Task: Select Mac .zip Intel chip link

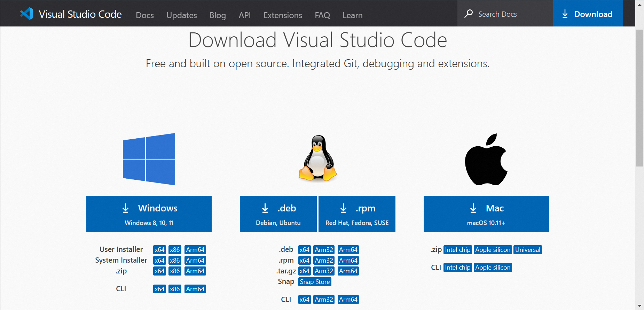Action: (x=458, y=250)
